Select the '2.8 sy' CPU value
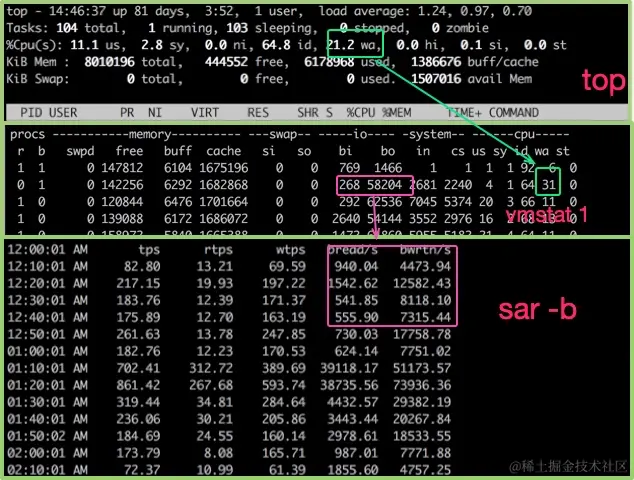 (x=163, y=45)
